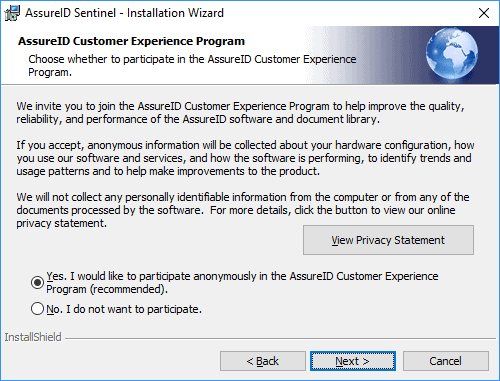Proceed by clicking Next
Viewport: 500px width, 381px height.
[353, 361]
